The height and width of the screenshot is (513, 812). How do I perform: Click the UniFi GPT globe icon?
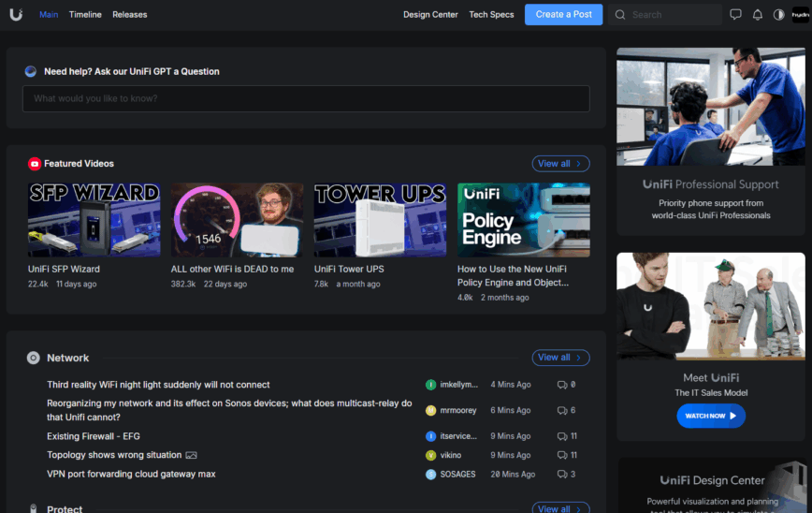coord(31,71)
